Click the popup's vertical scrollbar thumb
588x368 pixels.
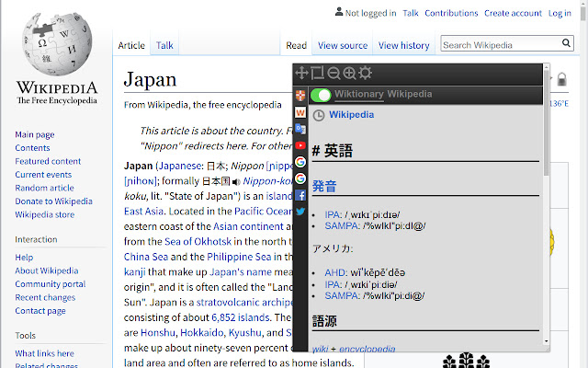546,122
